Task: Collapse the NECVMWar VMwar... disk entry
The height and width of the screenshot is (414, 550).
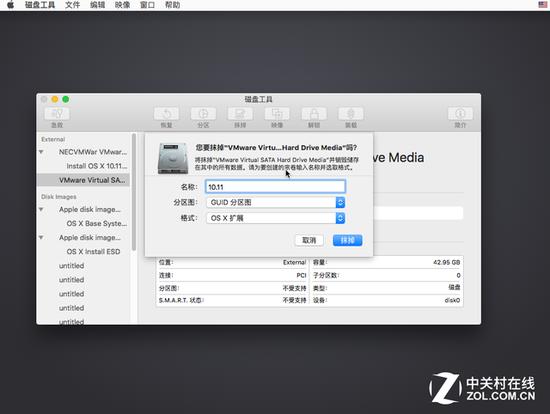Action: click(41, 152)
